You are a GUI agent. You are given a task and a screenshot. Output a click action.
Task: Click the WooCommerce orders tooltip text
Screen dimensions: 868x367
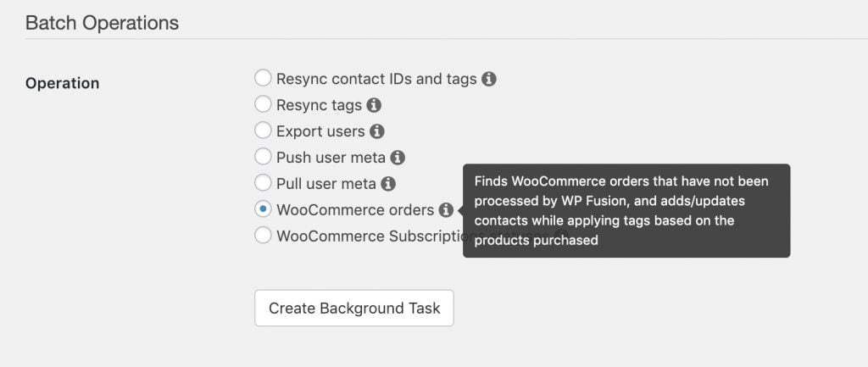pyautogui.click(x=621, y=211)
